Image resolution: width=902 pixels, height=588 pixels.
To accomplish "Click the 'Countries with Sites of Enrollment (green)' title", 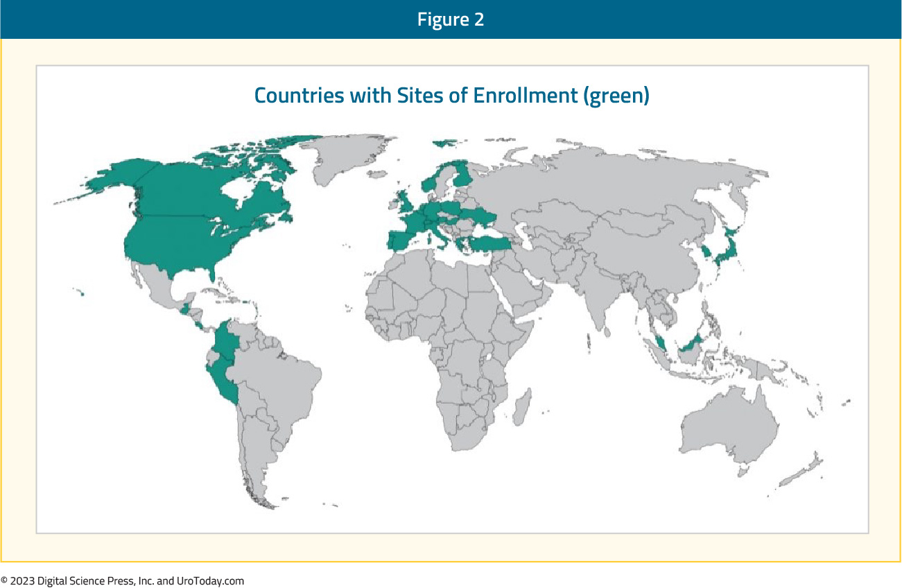I will pos(451,95).
